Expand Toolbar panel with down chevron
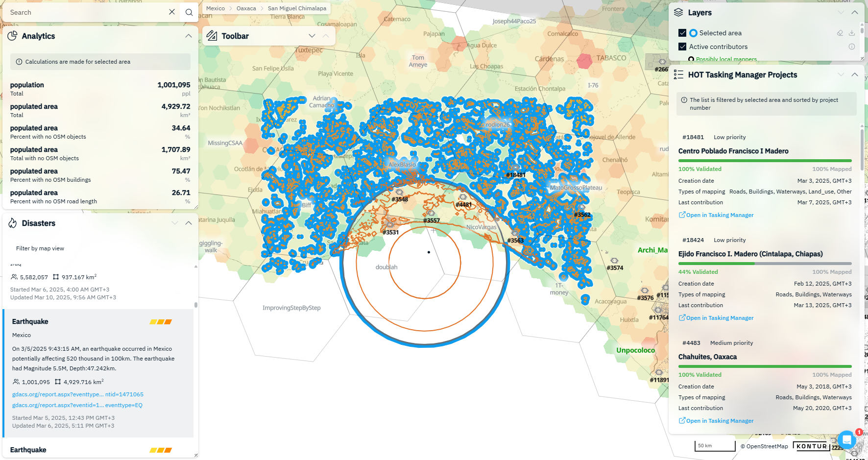 click(312, 36)
